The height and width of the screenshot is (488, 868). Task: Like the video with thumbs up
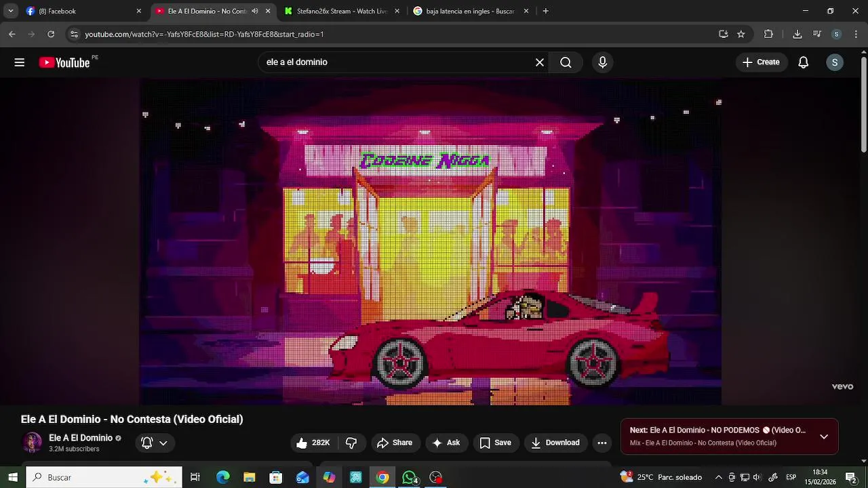click(x=313, y=443)
